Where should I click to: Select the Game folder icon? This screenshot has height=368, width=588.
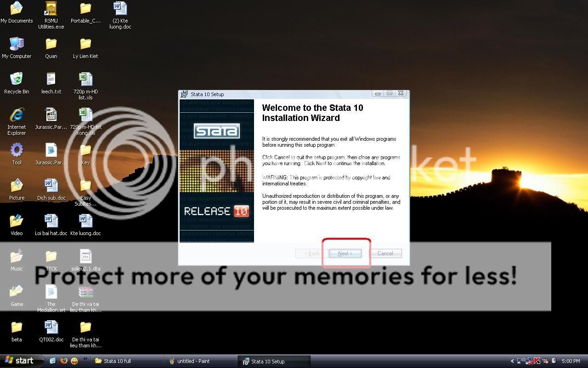pos(17,296)
